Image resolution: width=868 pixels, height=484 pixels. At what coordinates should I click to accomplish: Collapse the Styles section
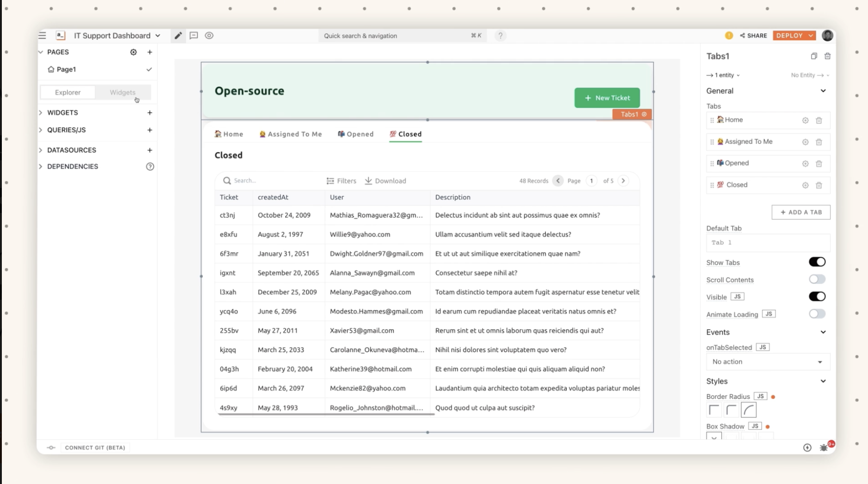(824, 381)
